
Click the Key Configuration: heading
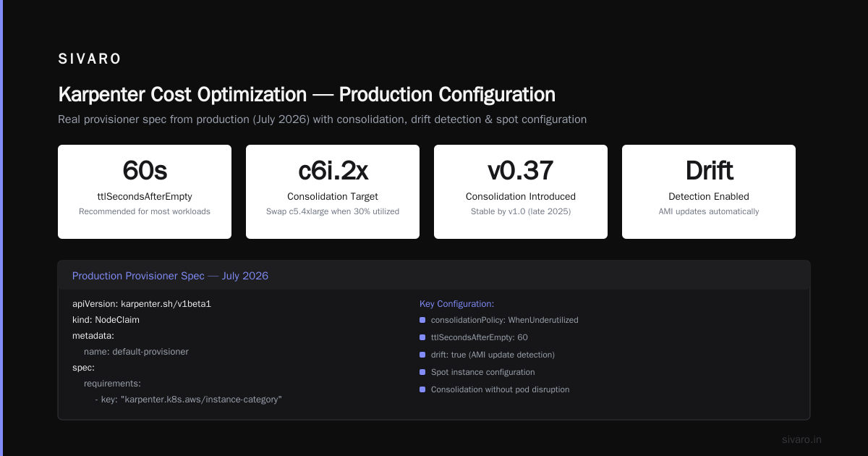(x=457, y=304)
